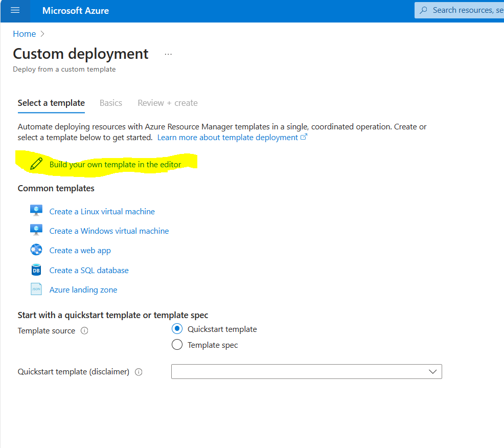
Task: Click the Create a Windows virtual machine icon
Action: pos(36,230)
